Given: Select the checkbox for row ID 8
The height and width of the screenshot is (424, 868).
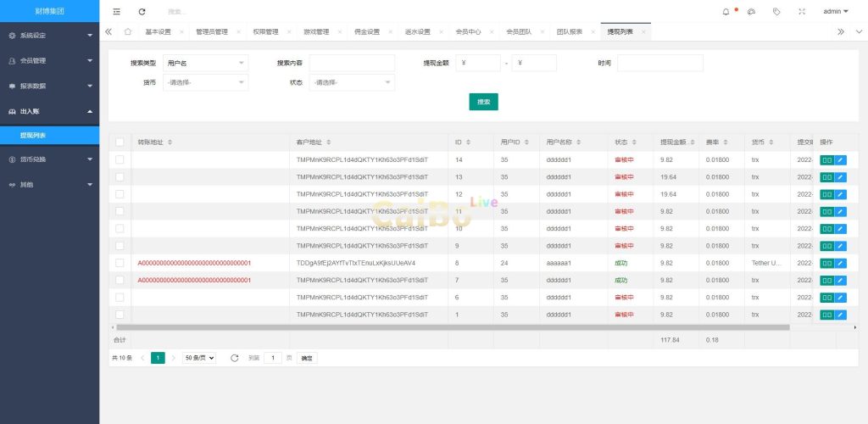Looking at the screenshot, I should coord(120,263).
